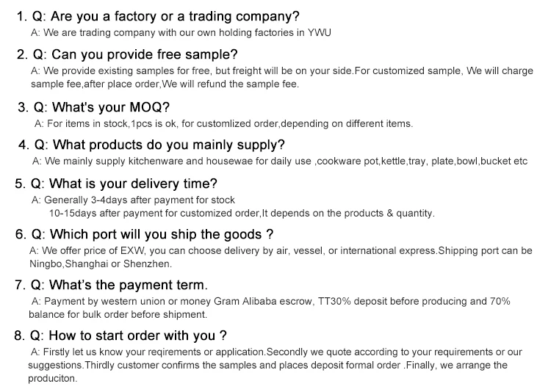
Task: Click the question 'What products do you mainly supply?'
Action: point(151,145)
